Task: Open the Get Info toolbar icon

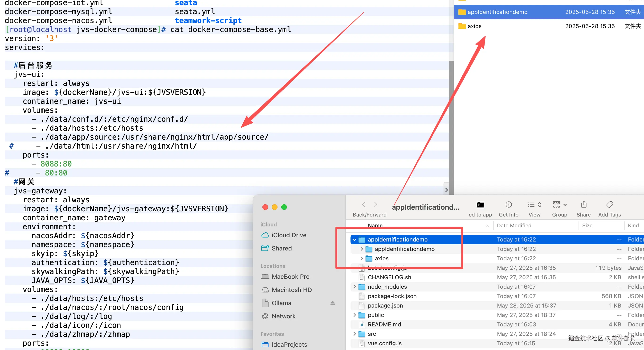Action: tap(508, 205)
